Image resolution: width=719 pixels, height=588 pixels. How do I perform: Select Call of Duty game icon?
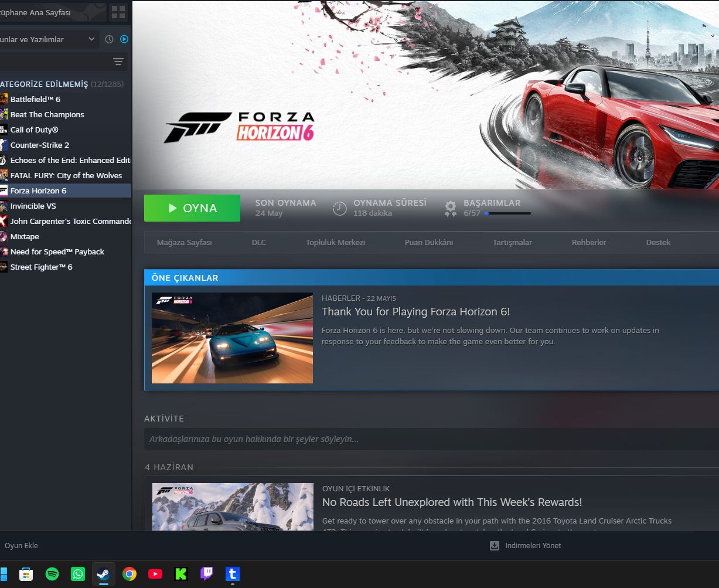coord(4,130)
